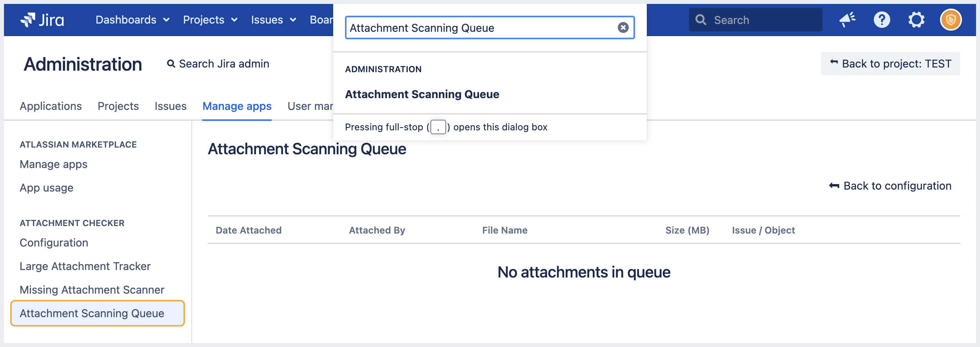Click the magnifier icon in top Search box
The image size is (980, 347).
pos(701,20)
